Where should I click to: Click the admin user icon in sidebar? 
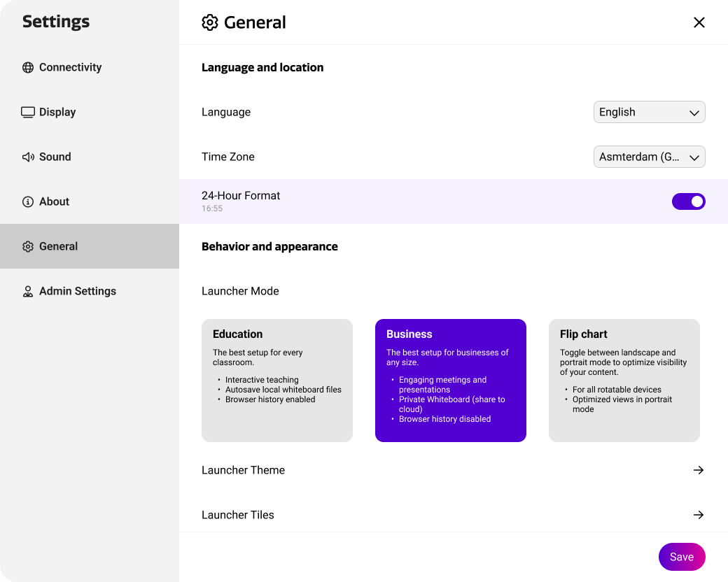[28, 292]
